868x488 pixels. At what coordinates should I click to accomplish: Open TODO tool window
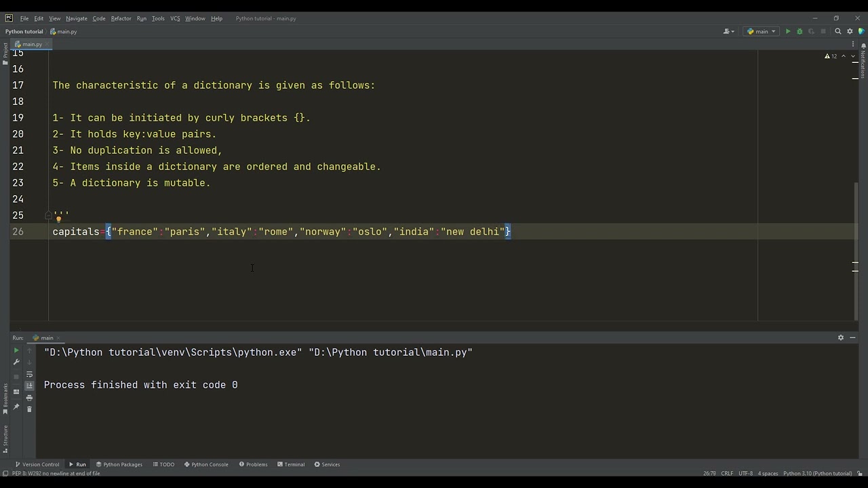click(x=163, y=464)
